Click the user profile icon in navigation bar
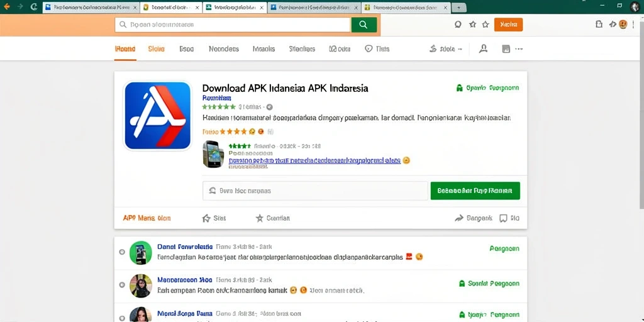Image resolution: width=644 pixels, height=322 pixels. coord(484,49)
